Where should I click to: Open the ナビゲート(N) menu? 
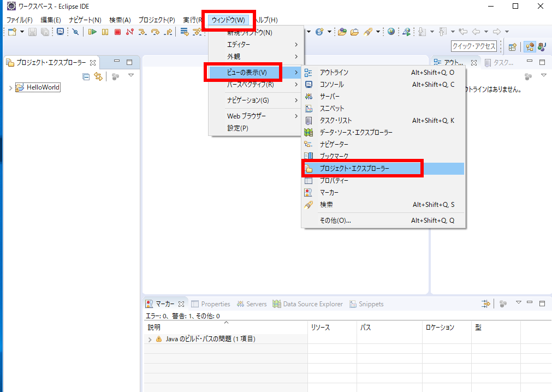tap(85, 20)
